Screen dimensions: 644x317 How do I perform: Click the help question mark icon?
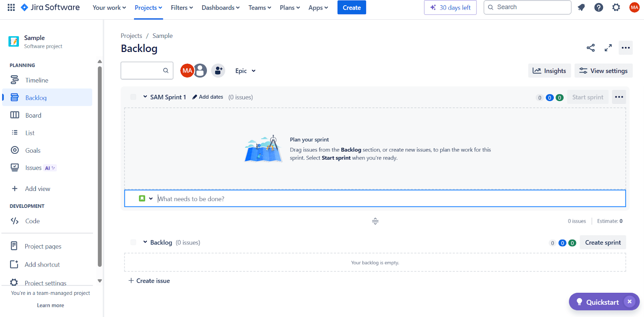599,7
